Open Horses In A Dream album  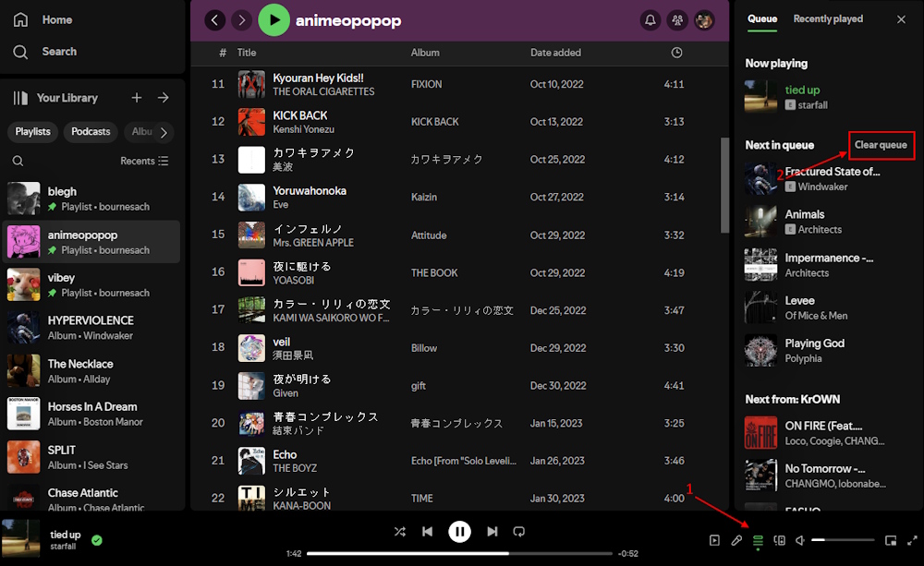(x=91, y=414)
